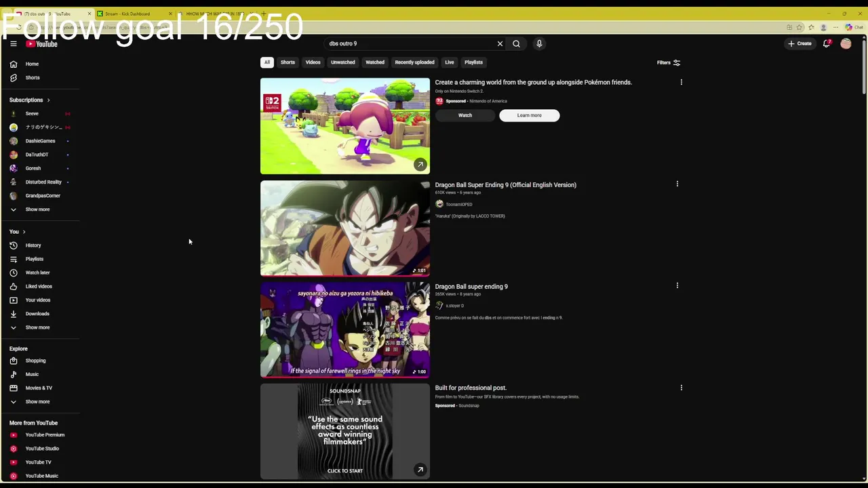
Task: Select the Live filter chip
Action: 449,62
